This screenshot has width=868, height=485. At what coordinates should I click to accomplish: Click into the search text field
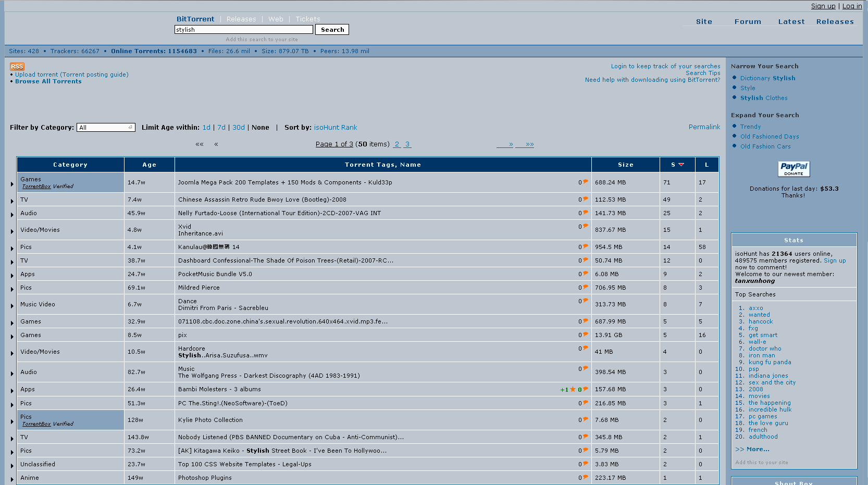tap(244, 30)
